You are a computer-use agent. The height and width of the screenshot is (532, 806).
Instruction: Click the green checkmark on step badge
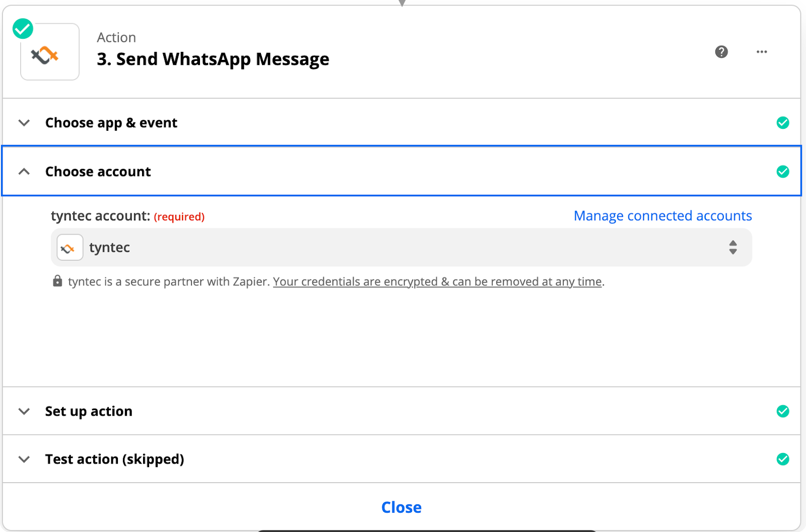click(23, 29)
